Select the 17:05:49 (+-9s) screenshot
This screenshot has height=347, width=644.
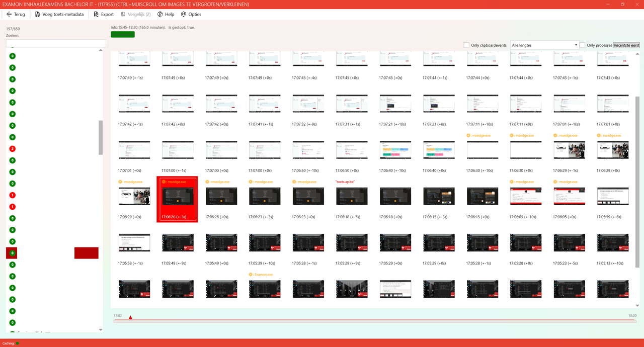(178, 242)
